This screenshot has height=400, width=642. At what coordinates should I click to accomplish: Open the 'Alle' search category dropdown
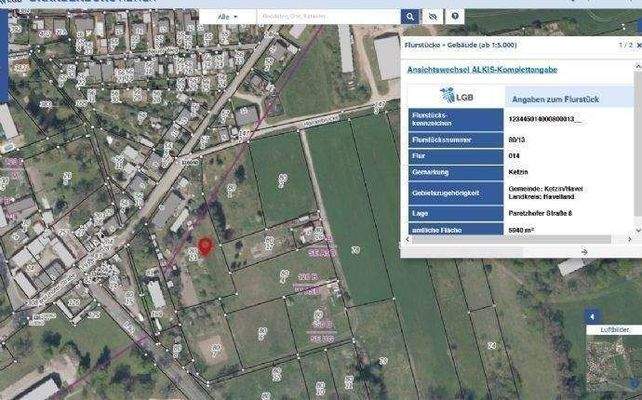pyautogui.click(x=228, y=17)
